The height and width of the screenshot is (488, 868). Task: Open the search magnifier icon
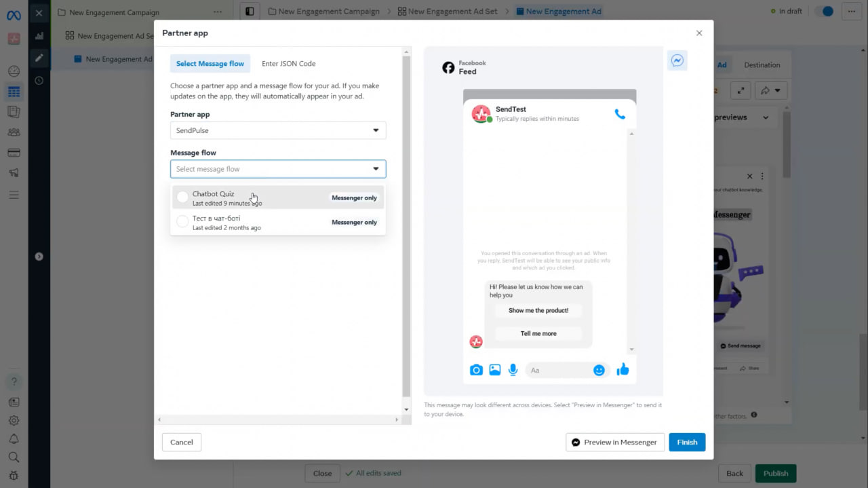(x=14, y=457)
